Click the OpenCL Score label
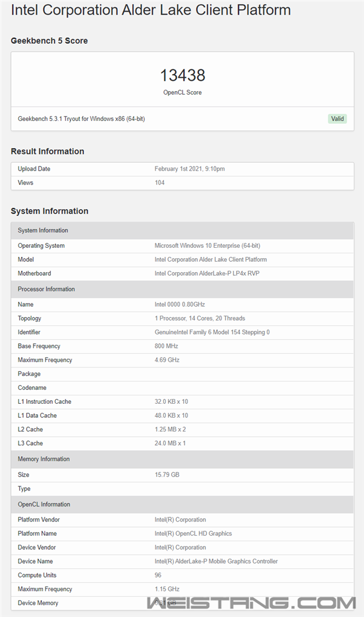Screen dimensions: 364x617 tap(183, 92)
